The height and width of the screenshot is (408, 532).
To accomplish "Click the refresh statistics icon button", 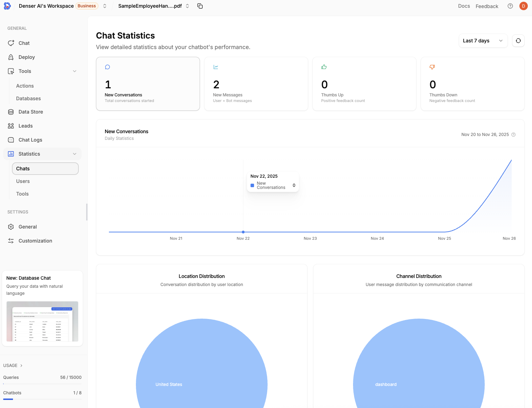I will point(518,41).
